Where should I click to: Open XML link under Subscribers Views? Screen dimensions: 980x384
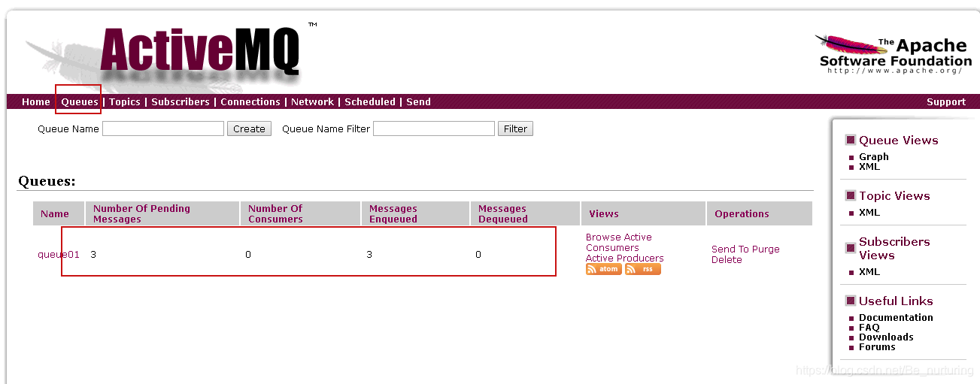point(869,272)
